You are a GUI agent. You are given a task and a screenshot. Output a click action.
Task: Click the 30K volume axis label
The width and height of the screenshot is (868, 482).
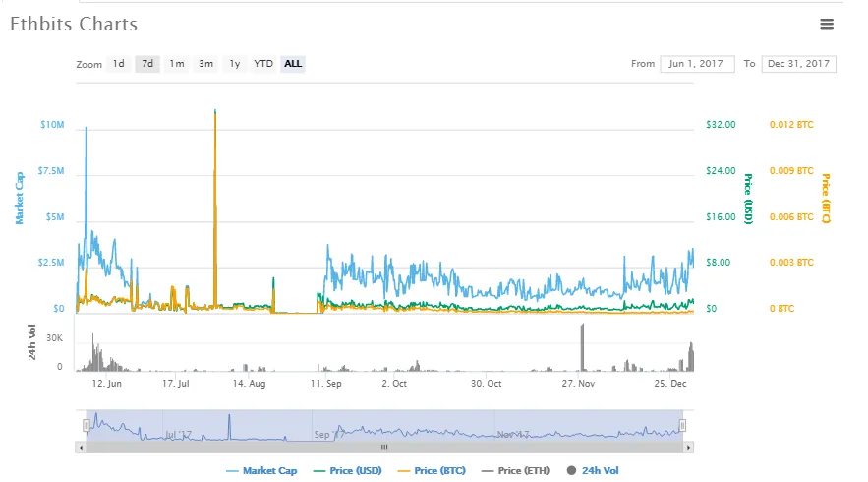[54, 338]
